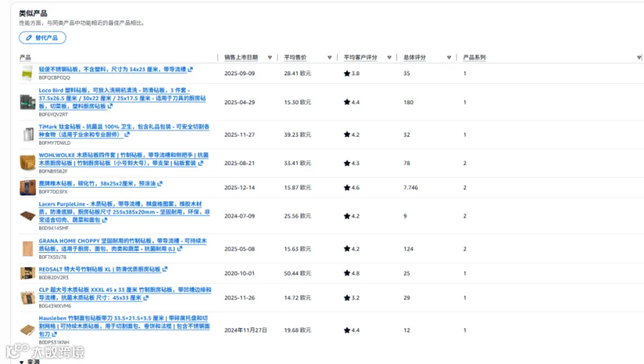Click the REDSALT product thumbnail image

pos(27,273)
